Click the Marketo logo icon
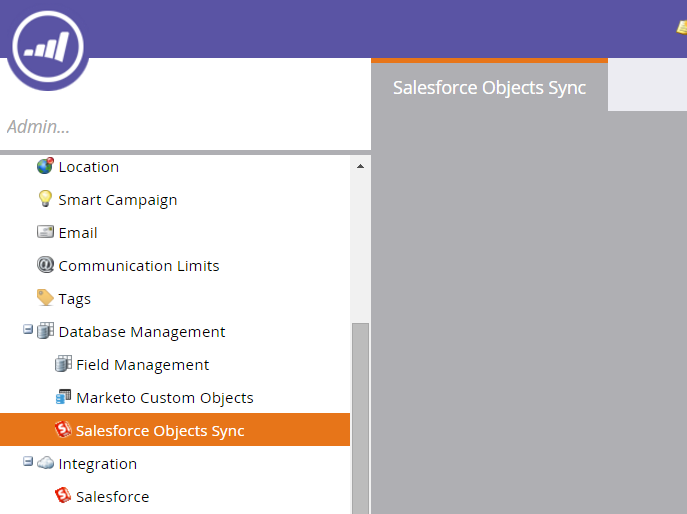Viewport: 687px width, 514px height. click(x=48, y=47)
